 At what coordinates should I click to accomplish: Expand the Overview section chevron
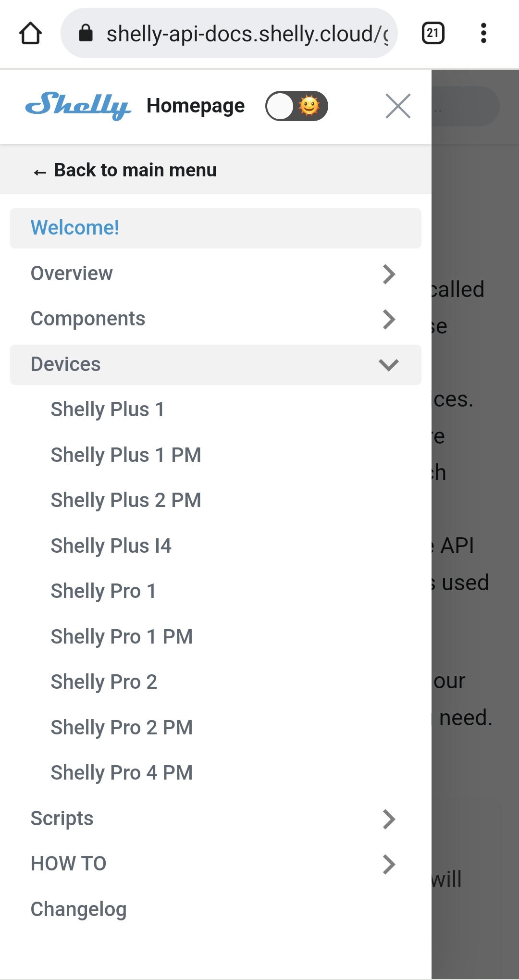click(x=389, y=274)
